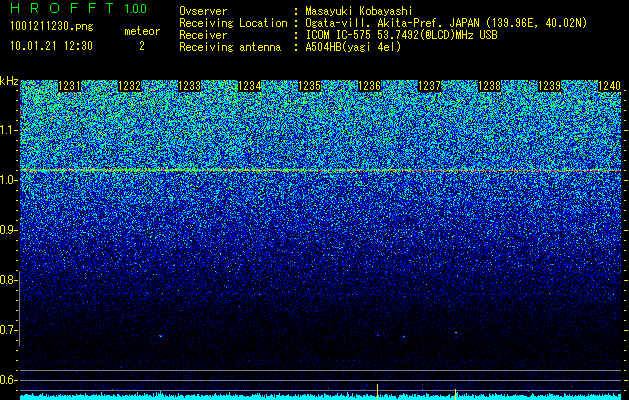Click the "Receiving antenna" label
This screenshot has width=629, height=400.
230,47
